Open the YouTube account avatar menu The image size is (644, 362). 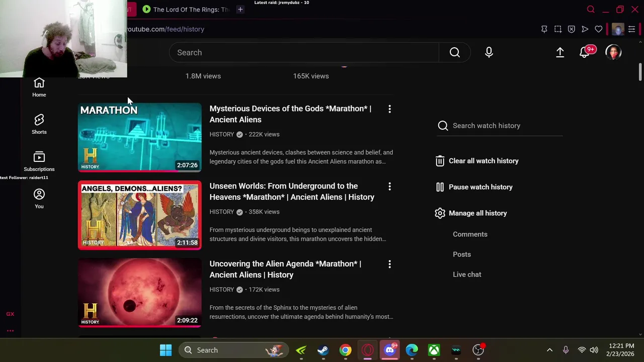(x=613, y=52)
